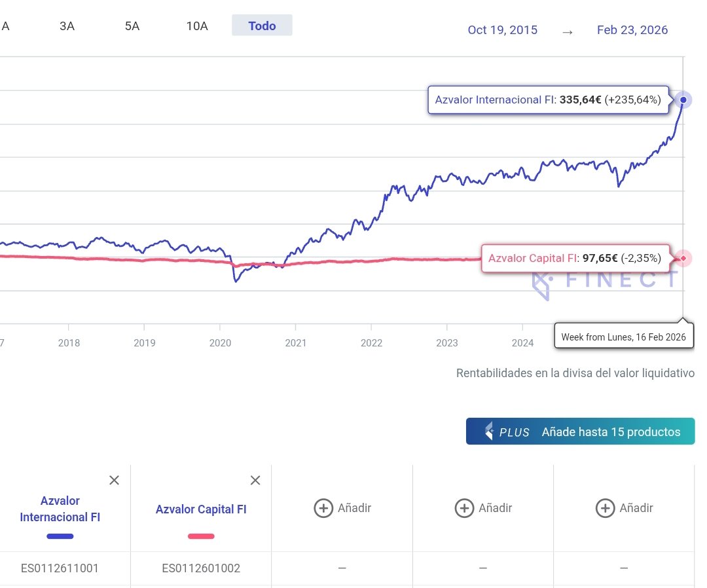Click the 2020 axis label

coord(220,342)
